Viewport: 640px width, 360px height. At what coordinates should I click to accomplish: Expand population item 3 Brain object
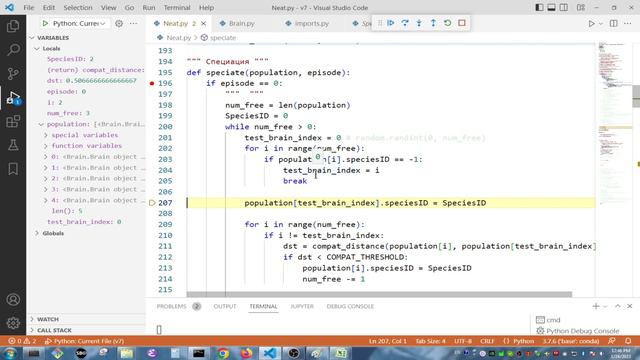[95, 189]
